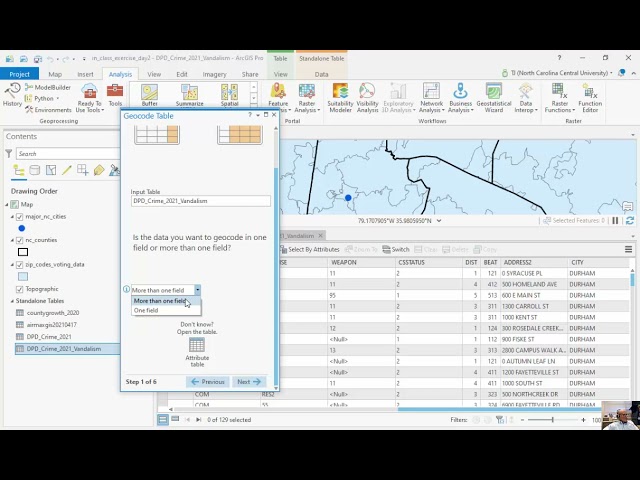Open Network Analysis
The image size is (640, 480).
tap(431, 98)
